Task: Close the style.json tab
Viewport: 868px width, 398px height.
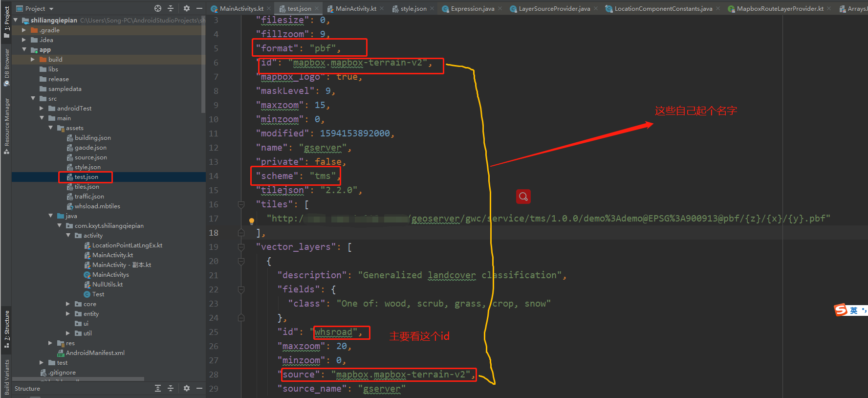Action: pos(432,9)
